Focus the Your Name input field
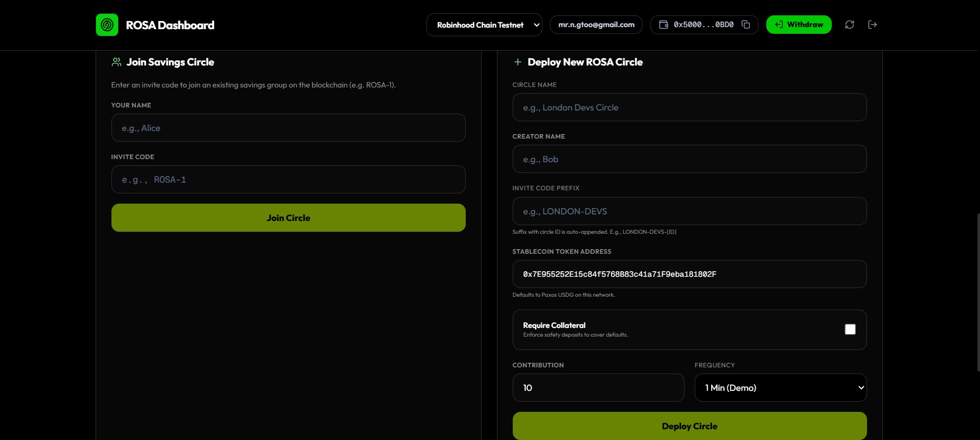This screenshot has height=440, width=980. [x=288, y=128]
